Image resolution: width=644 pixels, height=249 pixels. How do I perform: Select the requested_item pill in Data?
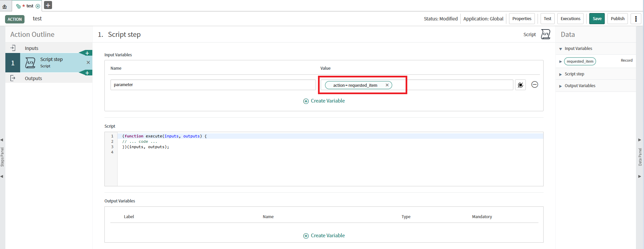580,61
